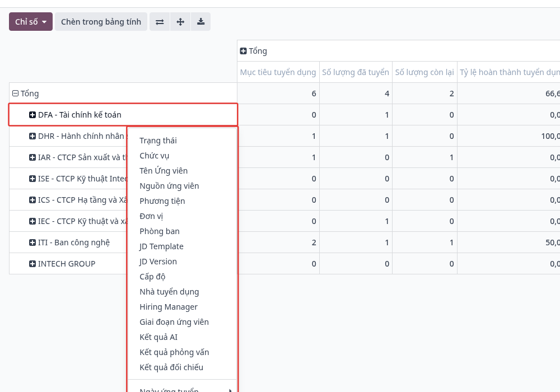Click the 50,0 completion rate cell
Screen dimensions: 560x392
click(x=508, y=242)
